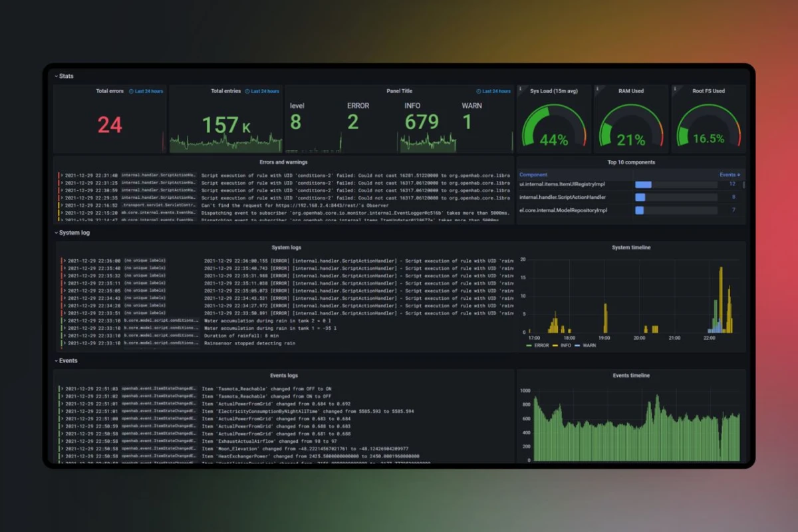Click the Top 10 components table scrollbar

click(x=743, y=185)
